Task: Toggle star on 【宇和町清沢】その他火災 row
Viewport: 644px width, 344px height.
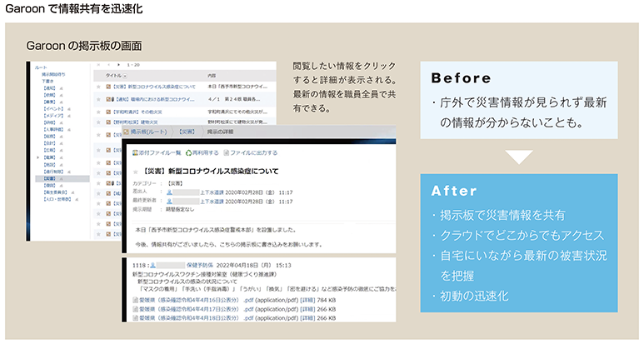Action: (x=100, y=111)
